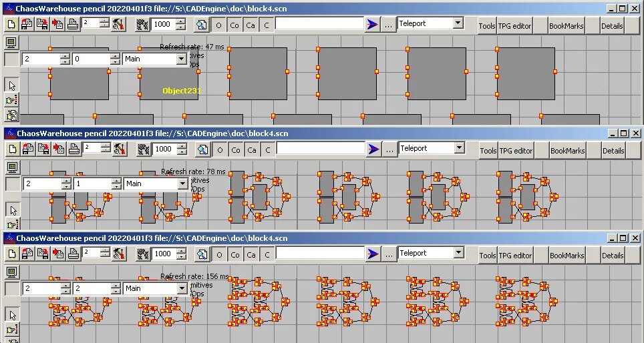Click the command text field in top window toolbar

pyautogui.click(x=319, y=24)
